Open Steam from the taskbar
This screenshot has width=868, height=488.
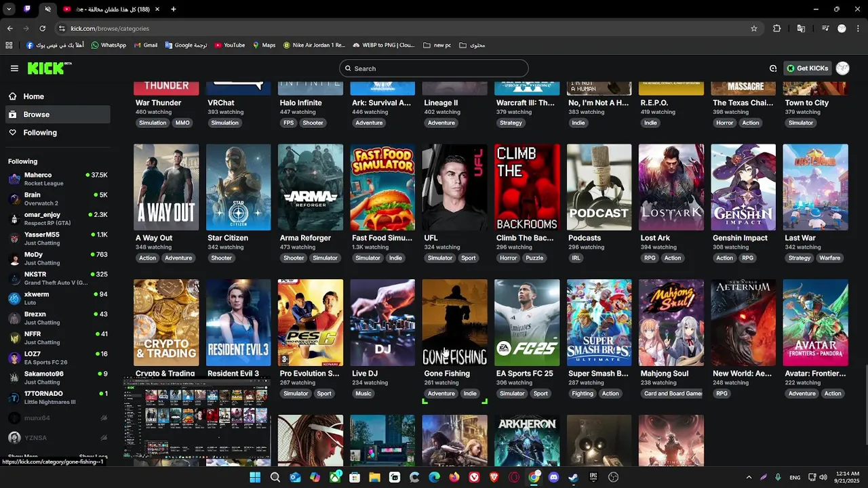(x=574, y=477)
